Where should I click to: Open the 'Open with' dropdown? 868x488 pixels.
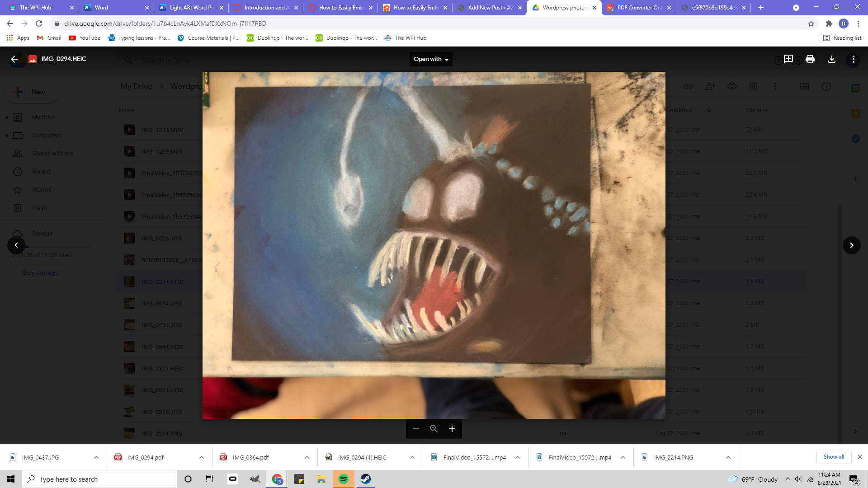(431, 59)
